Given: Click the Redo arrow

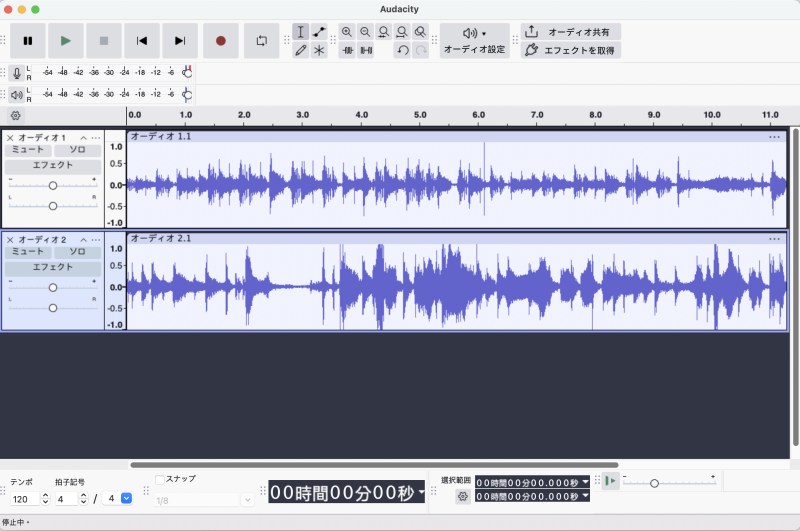Looking at the screenshot, I should click(421, 50).
